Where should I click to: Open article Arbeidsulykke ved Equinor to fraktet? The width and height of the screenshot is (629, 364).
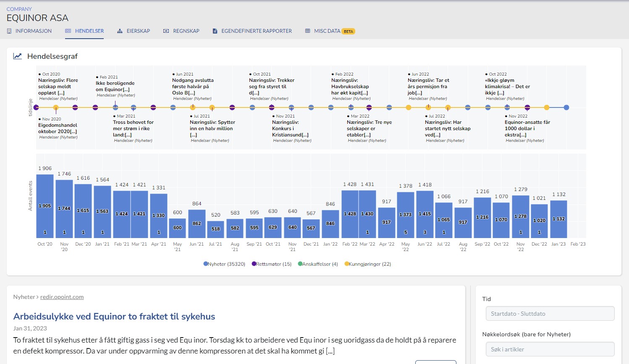click(114, 317)
